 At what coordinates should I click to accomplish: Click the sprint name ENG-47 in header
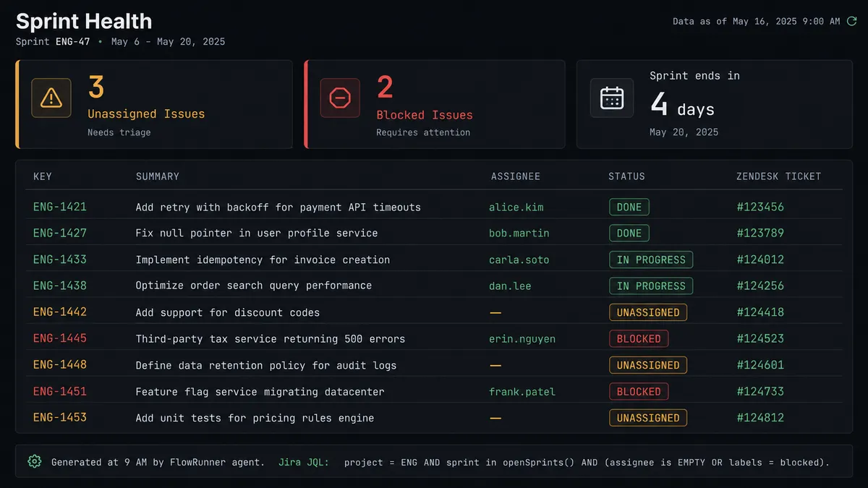(x=72, y=41)
